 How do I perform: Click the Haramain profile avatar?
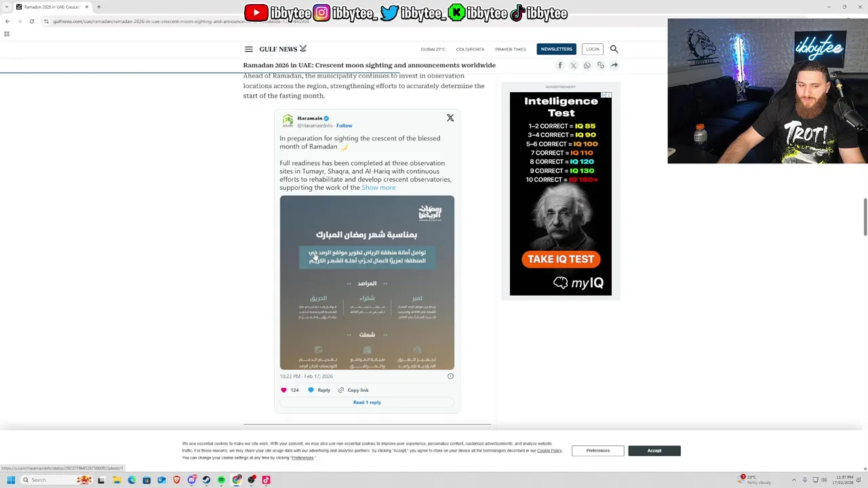[288, 121]
